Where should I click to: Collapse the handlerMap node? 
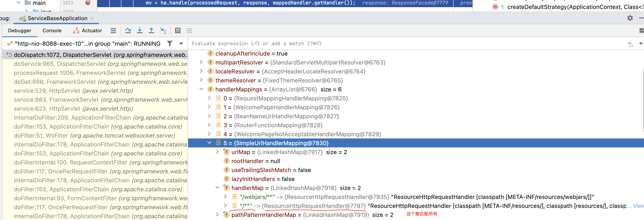(x=217, y=188)
